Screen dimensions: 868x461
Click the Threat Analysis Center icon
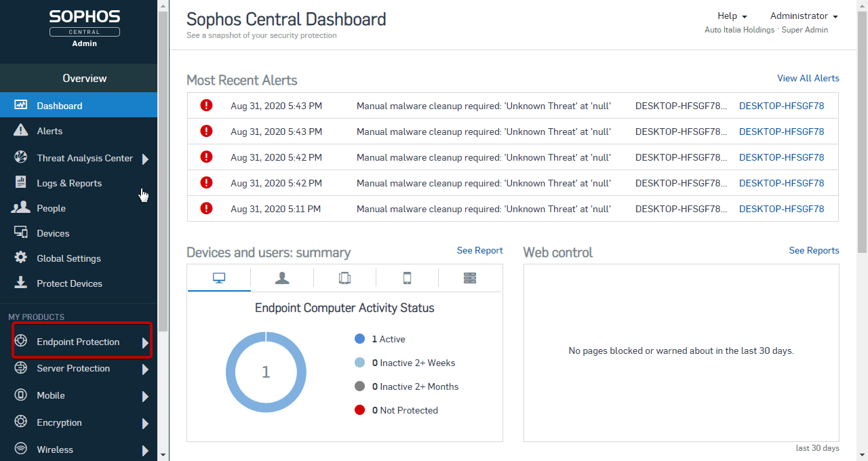[21, 157]
